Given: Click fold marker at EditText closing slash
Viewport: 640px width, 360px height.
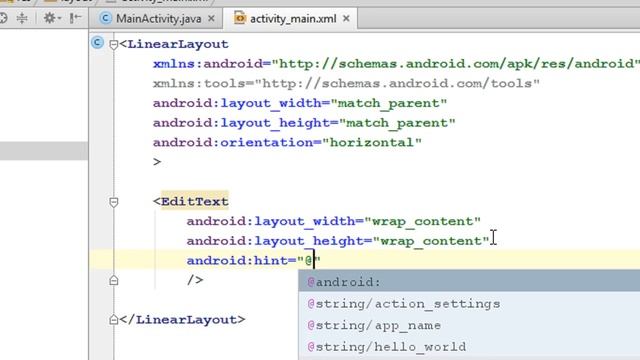Looking at the screenshot, I should [x=114, y=280].
